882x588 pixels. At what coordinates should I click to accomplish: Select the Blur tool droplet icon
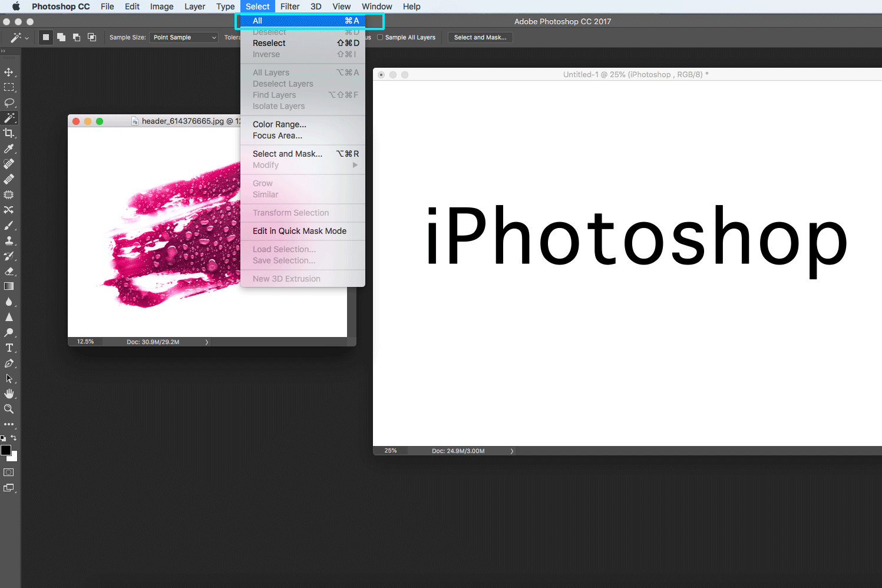coord(9,302)
